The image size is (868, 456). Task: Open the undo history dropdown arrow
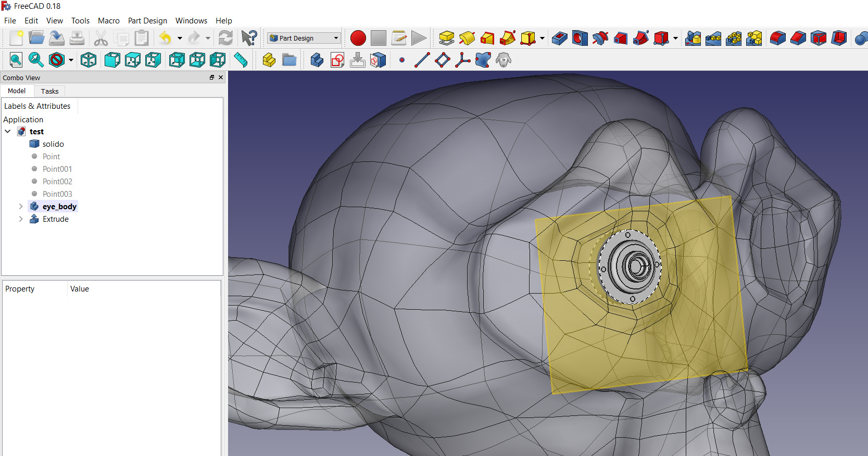(x=180, y=38)
